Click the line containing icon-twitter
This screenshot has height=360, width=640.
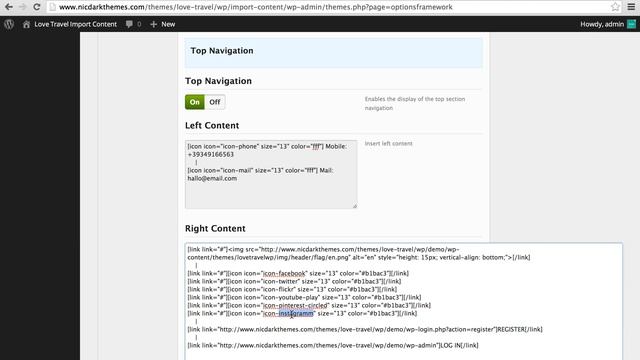(x=294, y=281)
